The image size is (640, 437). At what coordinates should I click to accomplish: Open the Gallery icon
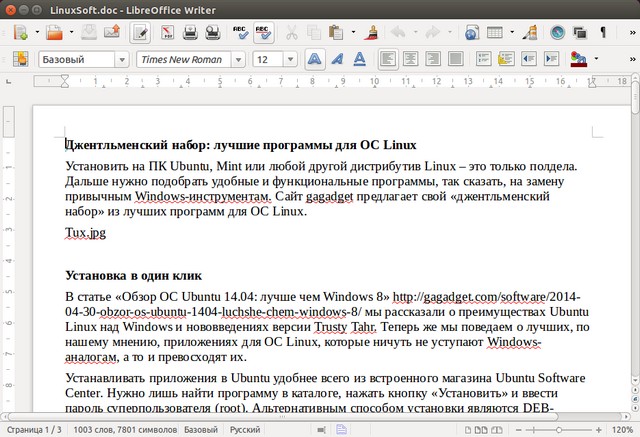point(580,32)
